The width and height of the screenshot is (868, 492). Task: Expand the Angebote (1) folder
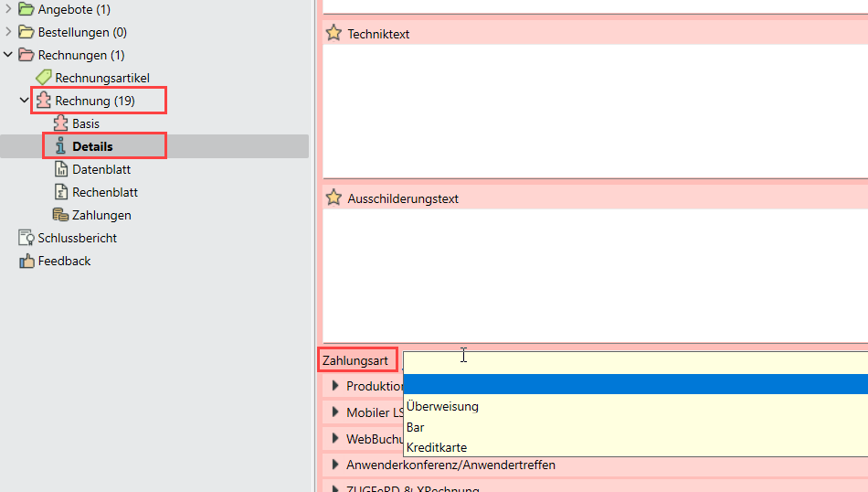tap(8, 9)
